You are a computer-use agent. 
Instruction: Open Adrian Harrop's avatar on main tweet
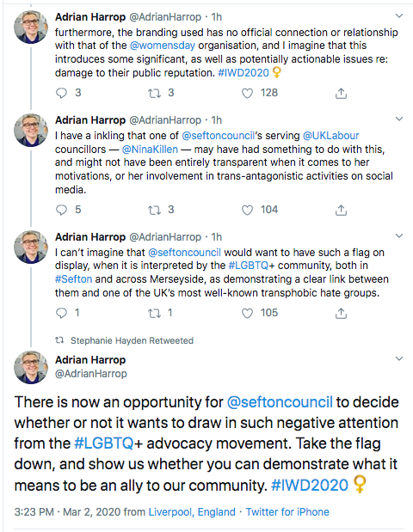point(31,368)
